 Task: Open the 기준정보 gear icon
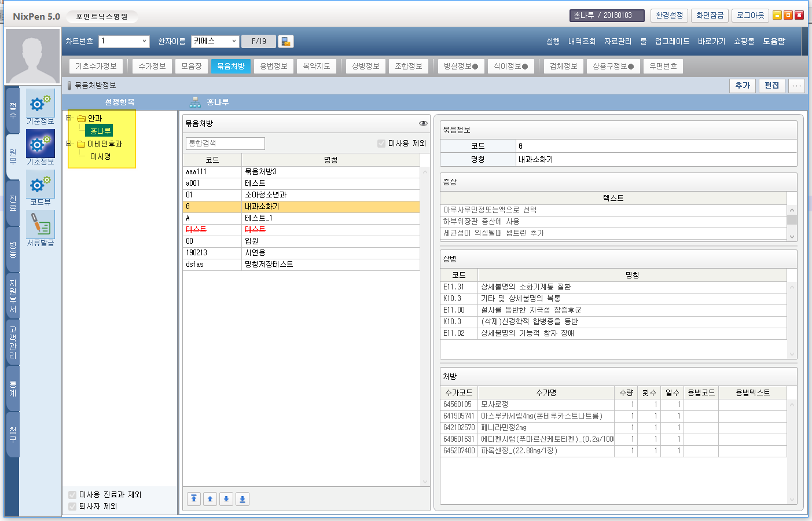pyautogui.click(x=40, y=104)
